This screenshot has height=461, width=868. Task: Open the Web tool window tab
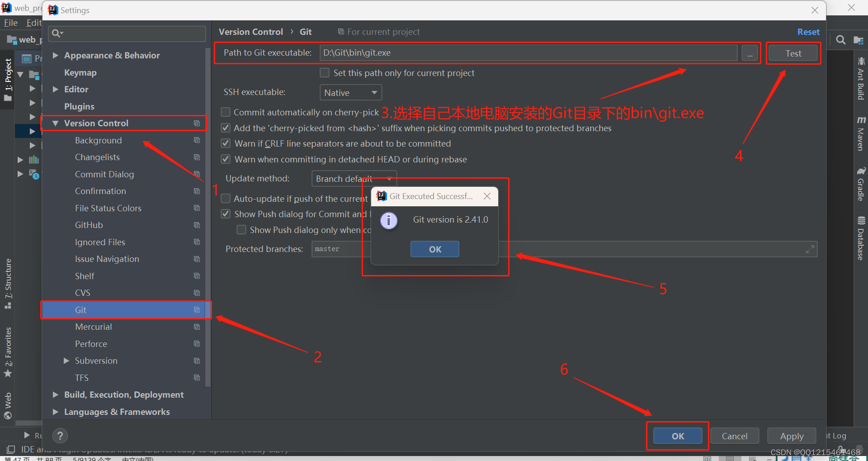(8, 406)
